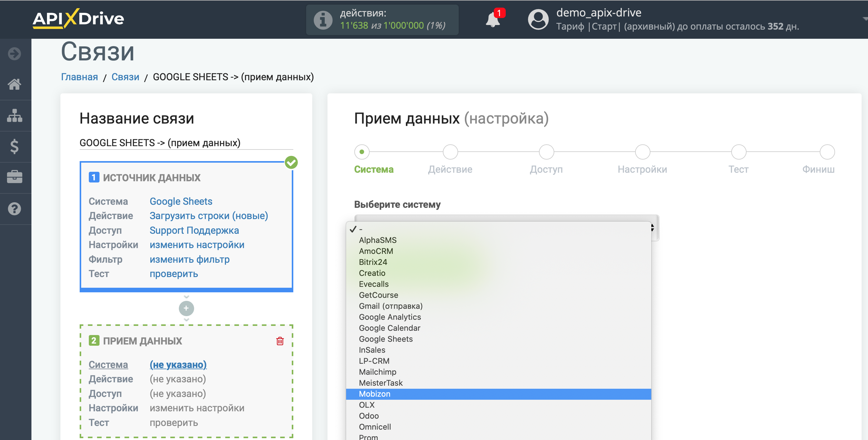The height and width of the screenshot is (440, 868).
Task: Choose Bitrix24 from the dropdown list
Action: (498, 262)
